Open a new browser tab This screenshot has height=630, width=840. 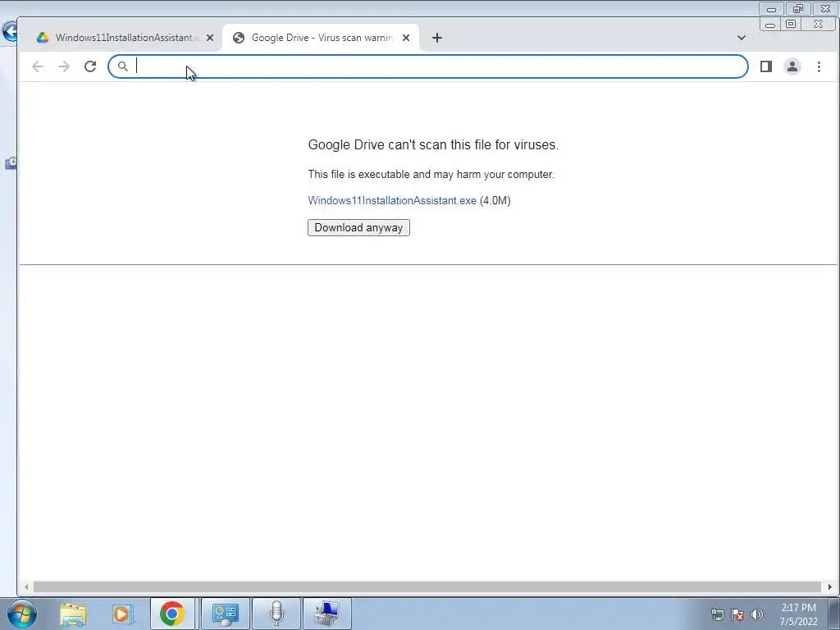pos(437,38)
